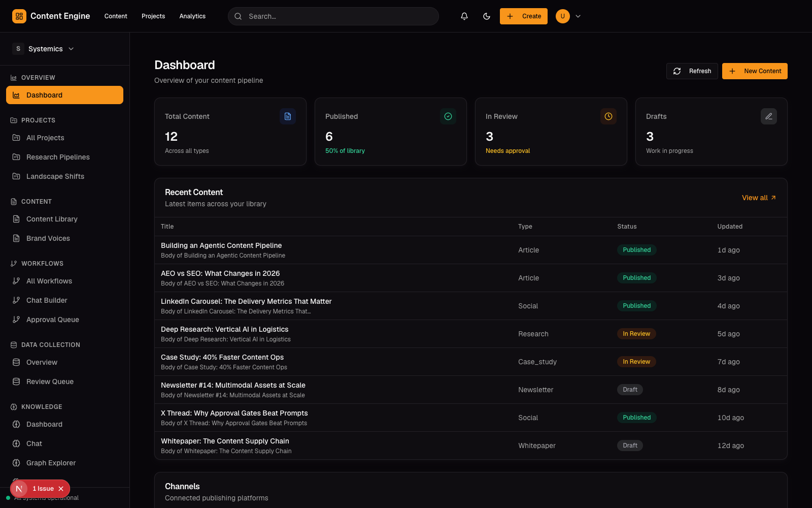This screenshot has height=508, width=812.
Task: Click the In Review clock icon
Action: tap(608, 116)
